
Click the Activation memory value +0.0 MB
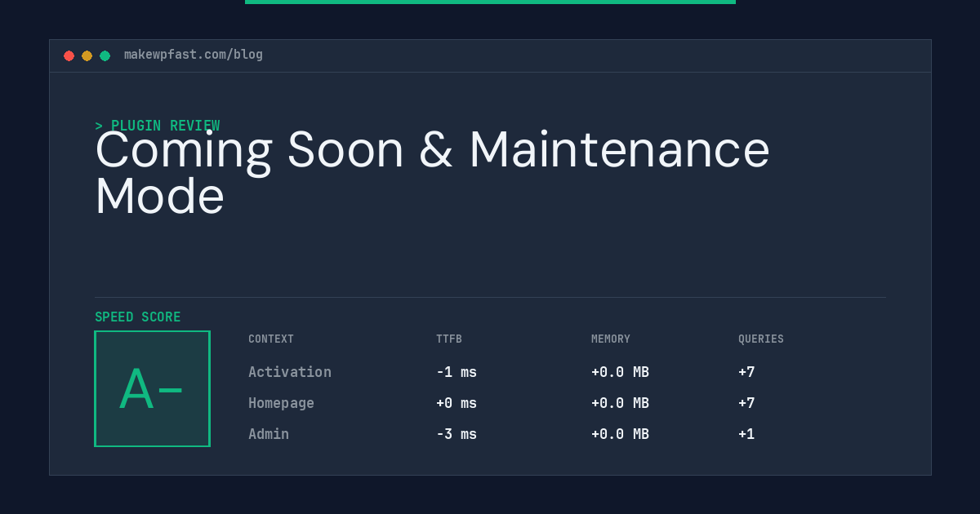point(620,372)
